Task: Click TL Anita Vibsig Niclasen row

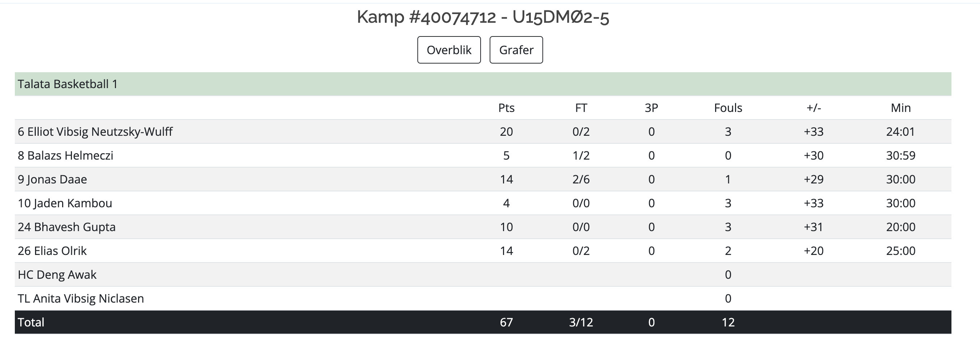Action: tap(483, 299)
